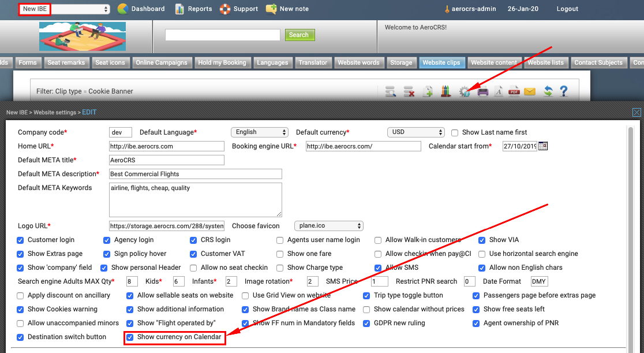Viewport: 644px width, 353px height.
Task: Click the Company code input field
Action: 121,132
